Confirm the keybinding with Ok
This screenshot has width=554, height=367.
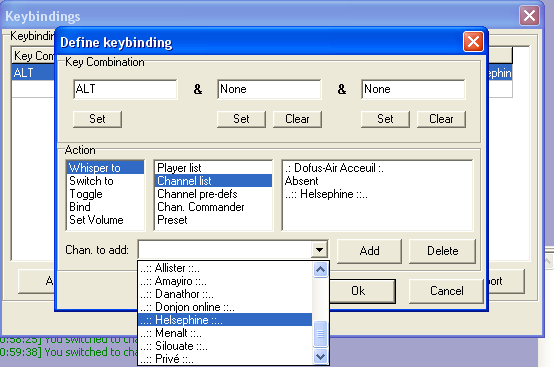click(362, 291)
